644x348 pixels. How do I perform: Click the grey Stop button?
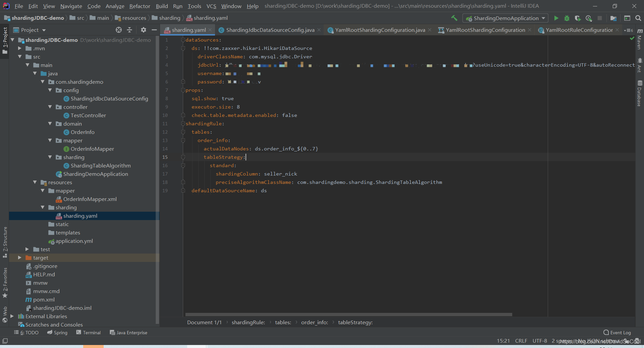[x=600, y=18]
